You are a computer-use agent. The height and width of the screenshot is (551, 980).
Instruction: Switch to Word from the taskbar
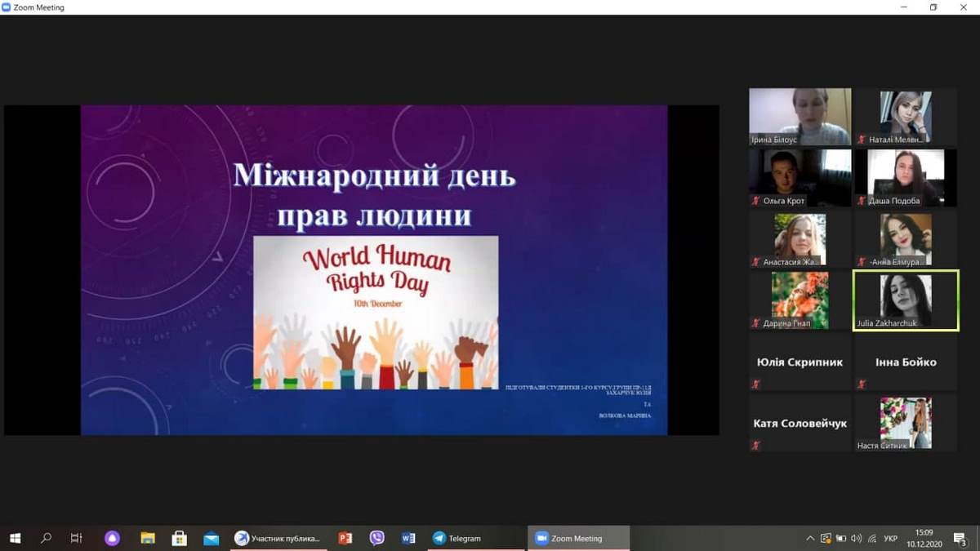click(x=408, y=538)
